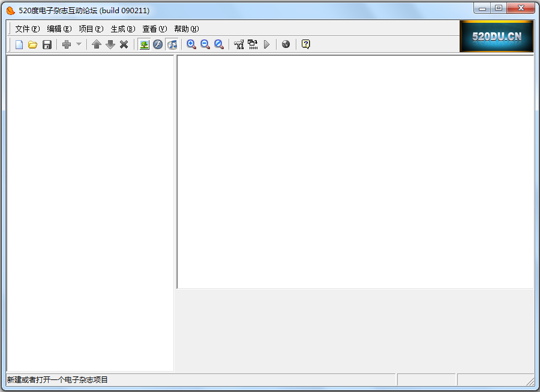The image size is (540, 392).
Task: Move item up with the up arrow icon
Action: (97, 44)
